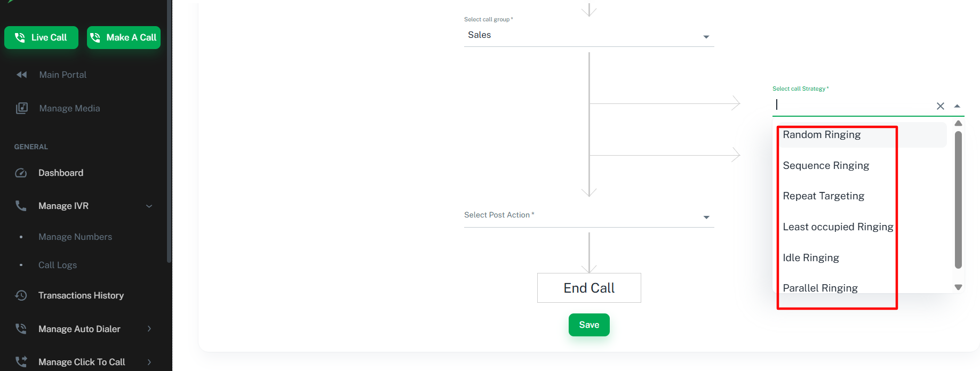Click the Manage IVR phone icon
Viewport: 980px width, 371px height.
pos(21,206)
